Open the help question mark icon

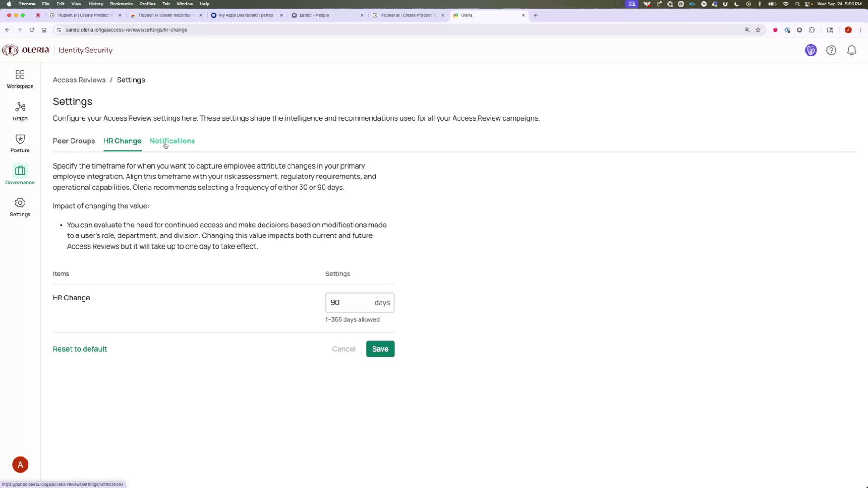tap(831, 50)
